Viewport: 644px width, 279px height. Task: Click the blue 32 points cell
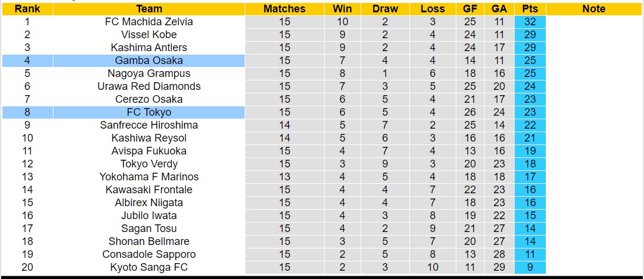(529, 22)
